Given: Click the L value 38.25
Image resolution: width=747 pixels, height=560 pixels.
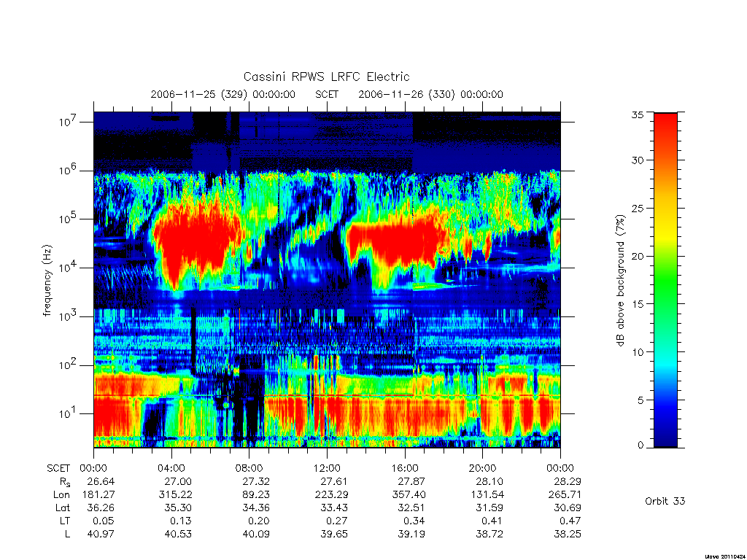Looking at the screenshot, I should 567,534.
